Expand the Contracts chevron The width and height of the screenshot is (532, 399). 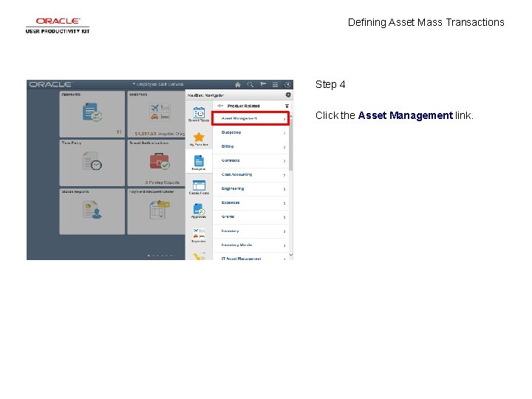point(284,162)
